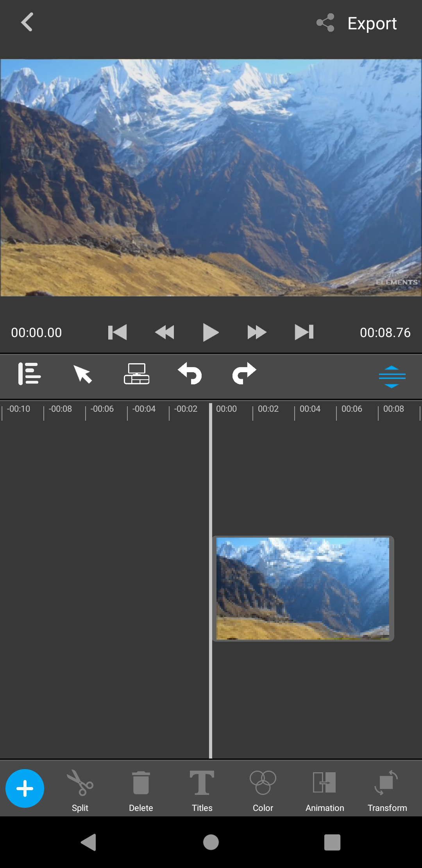Export the video project
This screenshot has width=422, height=868.
click(372, 23)
